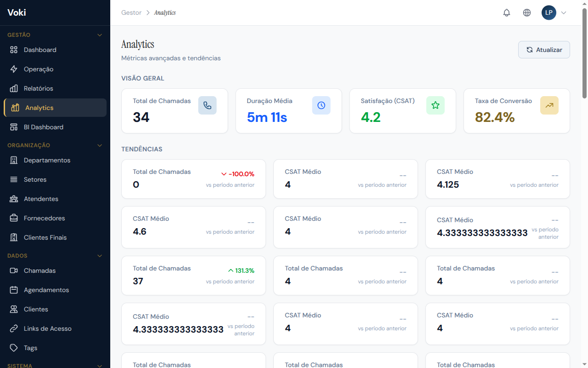
Task: Select the Clientes Finais entry
Action: [45, 237]
